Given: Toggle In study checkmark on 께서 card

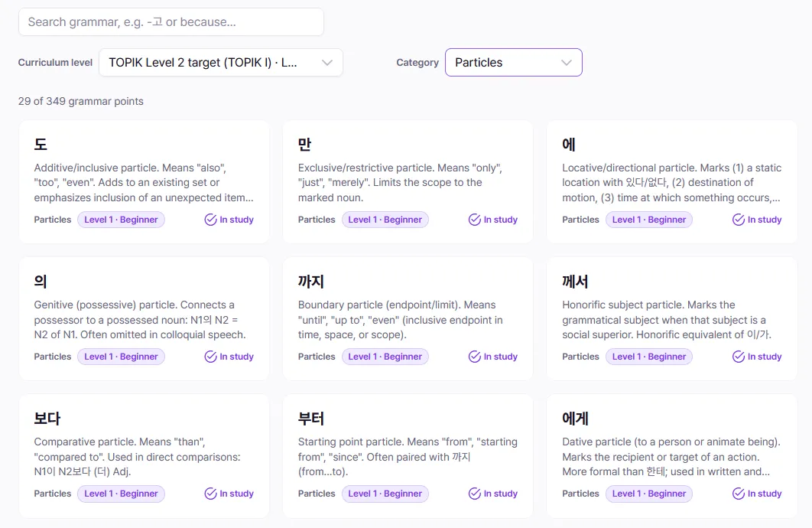Looking at the screenshot, I should point(757,357).
